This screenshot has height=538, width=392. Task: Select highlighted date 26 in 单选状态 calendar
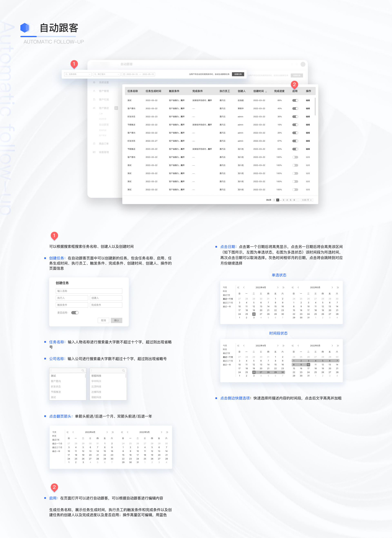click(x=254, y=314)
